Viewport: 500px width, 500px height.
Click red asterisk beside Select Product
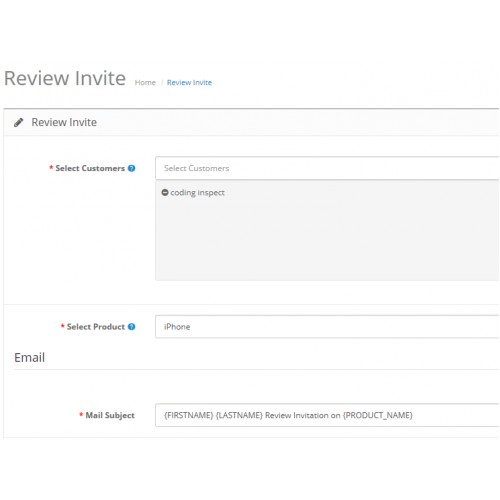tap(62, 326)
